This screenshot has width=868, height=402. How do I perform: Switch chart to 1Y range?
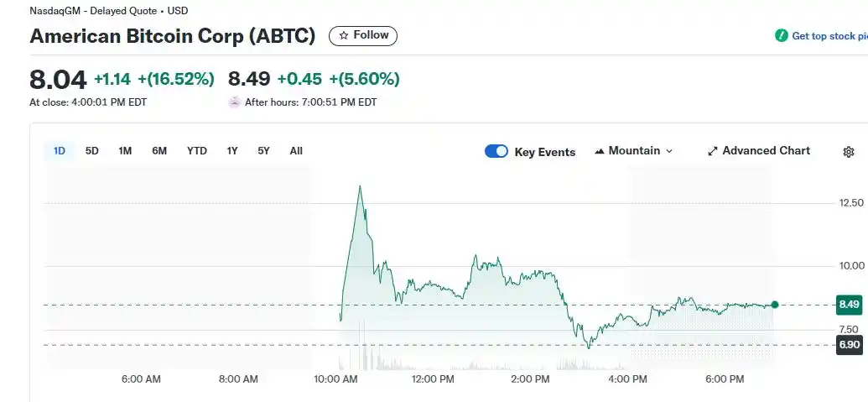point(232,151)
